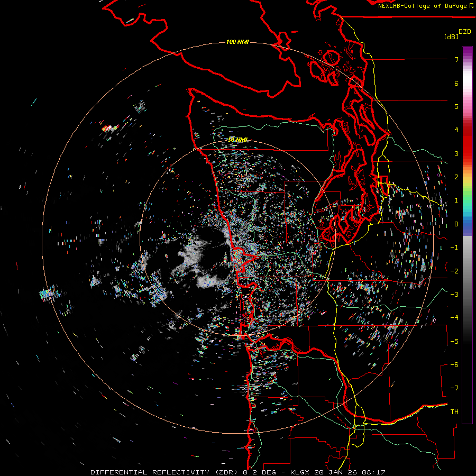
Task: Click the positive 2 dB scale label
Action: 456,177
